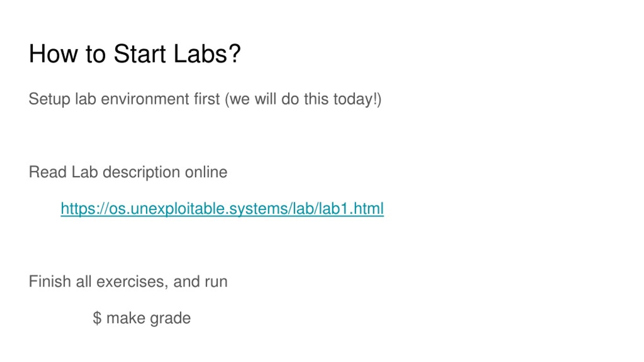The width and height of the screenshot is (644, 362).
Task: Click the word 'environment' in the setup line
Action: 145,99
